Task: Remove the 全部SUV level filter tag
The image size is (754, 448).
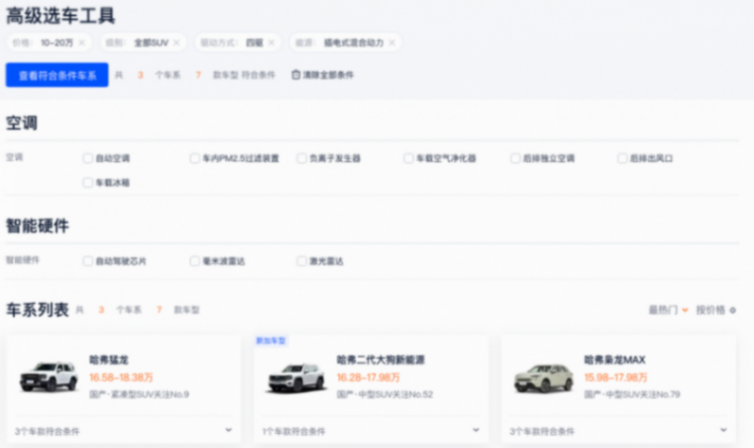Action: click(x=176, y=43)
